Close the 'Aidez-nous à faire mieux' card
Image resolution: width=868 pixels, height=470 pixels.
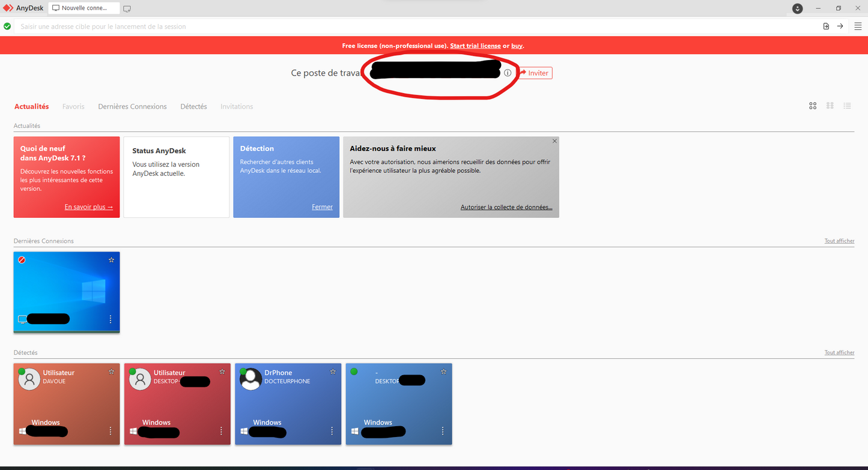554,141
